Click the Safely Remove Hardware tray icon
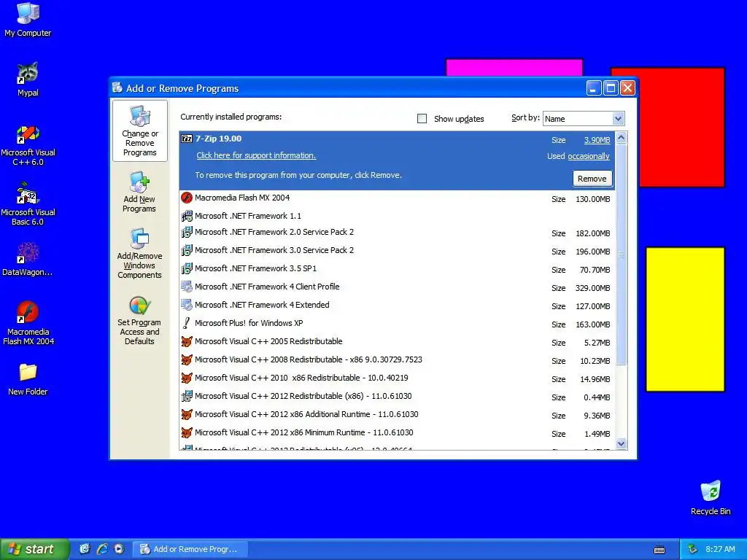 tap(692, 549)
